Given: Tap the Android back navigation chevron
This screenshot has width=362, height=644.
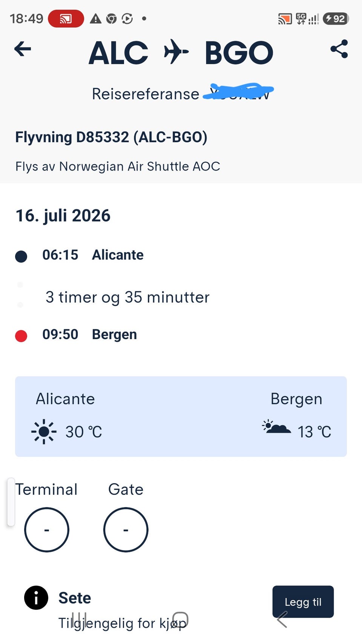Looking at the screenshot, I should click(282, 619).
